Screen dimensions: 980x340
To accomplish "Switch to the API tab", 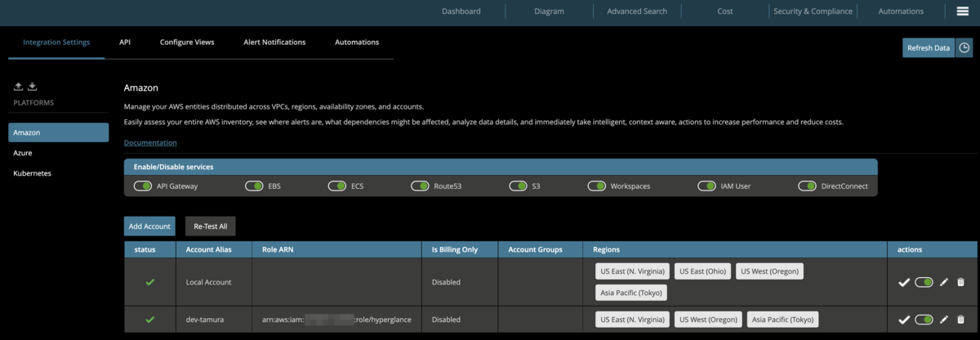I will tap(125, 42).
